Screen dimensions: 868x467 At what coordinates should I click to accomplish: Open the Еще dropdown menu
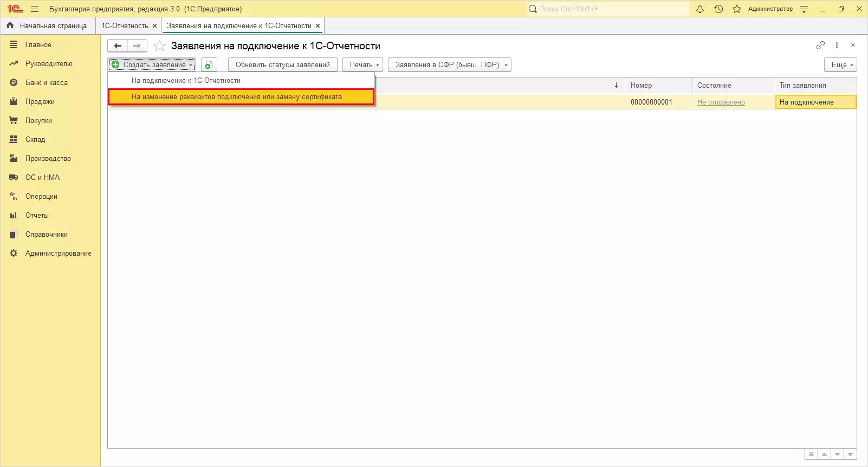pyautogui.click(x=840, y=65)
